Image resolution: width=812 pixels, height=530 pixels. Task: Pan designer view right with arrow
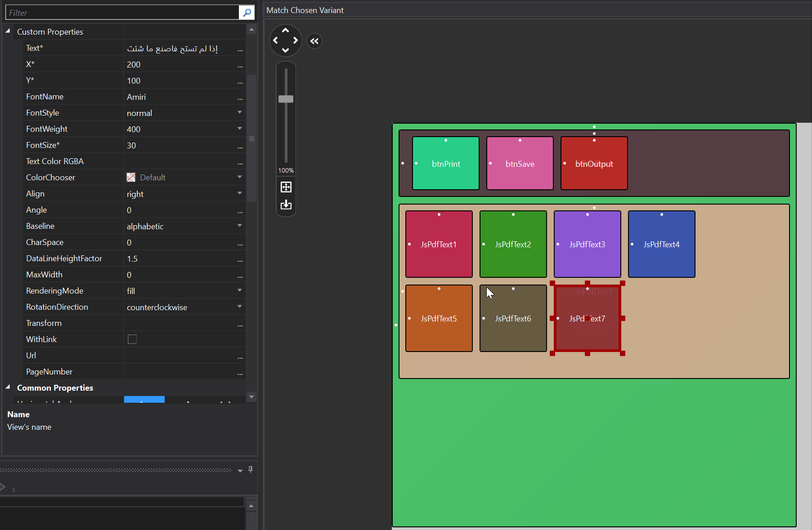296,40
